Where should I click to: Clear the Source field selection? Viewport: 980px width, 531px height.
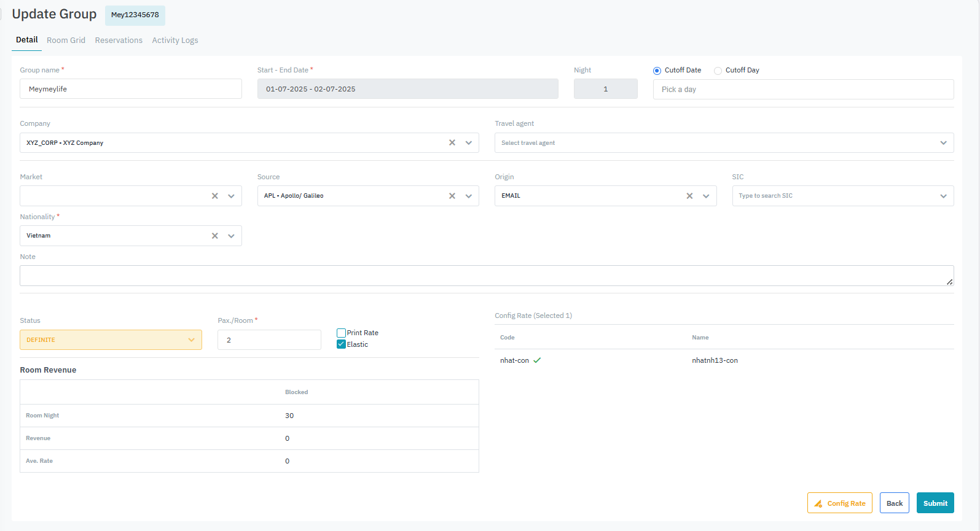click(452, 196)
